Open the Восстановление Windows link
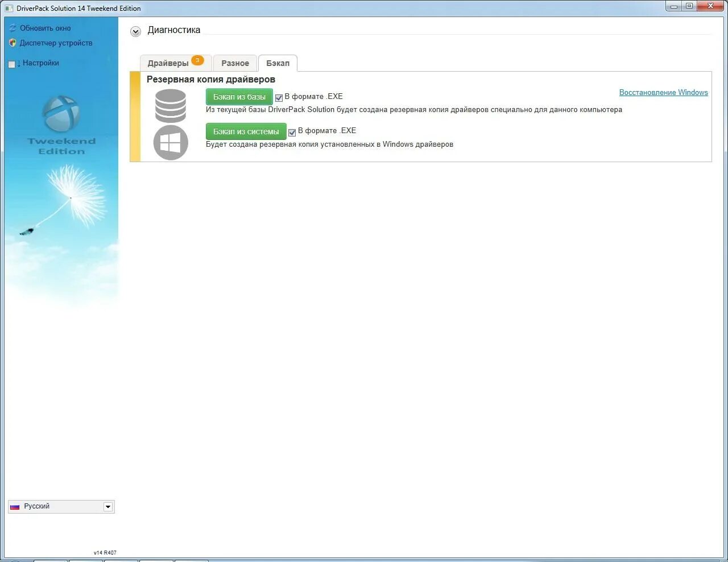This screenshot has height=562, width=728. click(663, 92)
